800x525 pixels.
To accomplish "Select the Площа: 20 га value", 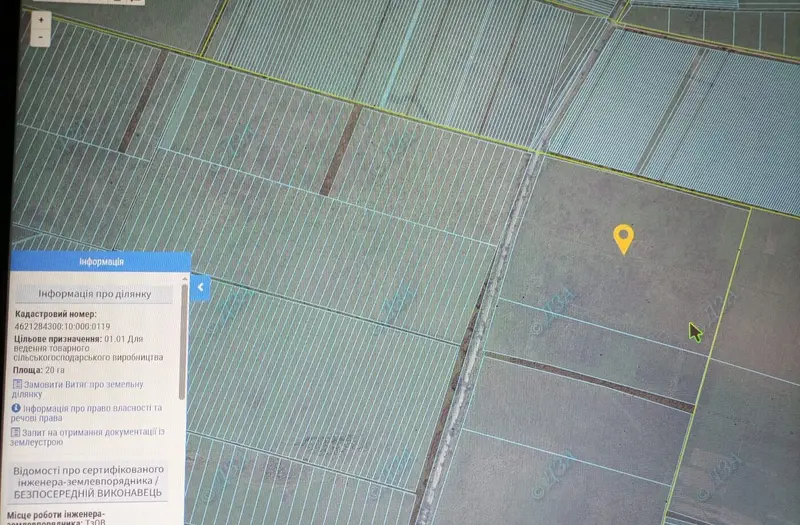I will tap(39, 370).
